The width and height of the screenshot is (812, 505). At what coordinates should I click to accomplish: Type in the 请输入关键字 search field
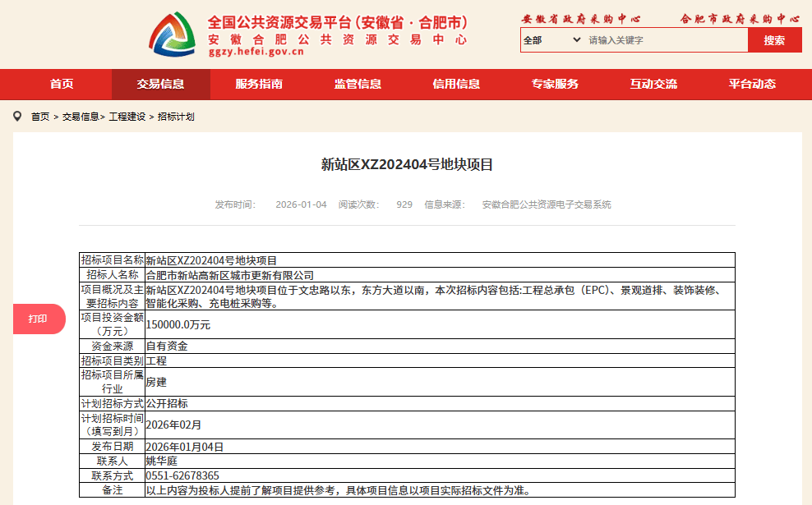point(665,40)
